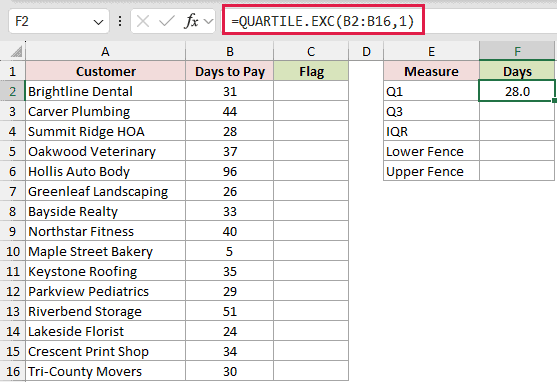Click the Lower Fence label cell
The height and width of the screenshot is (382, 557).
(431, 151)
